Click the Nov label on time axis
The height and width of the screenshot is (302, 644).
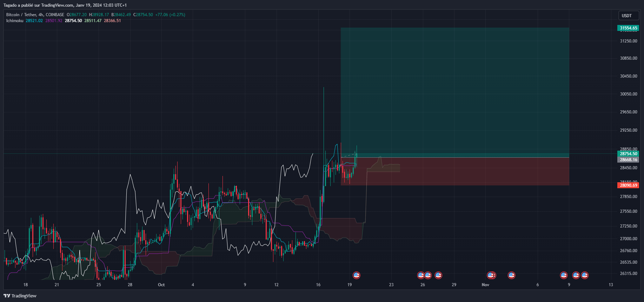pyautogui.click(x=485, y=285)
